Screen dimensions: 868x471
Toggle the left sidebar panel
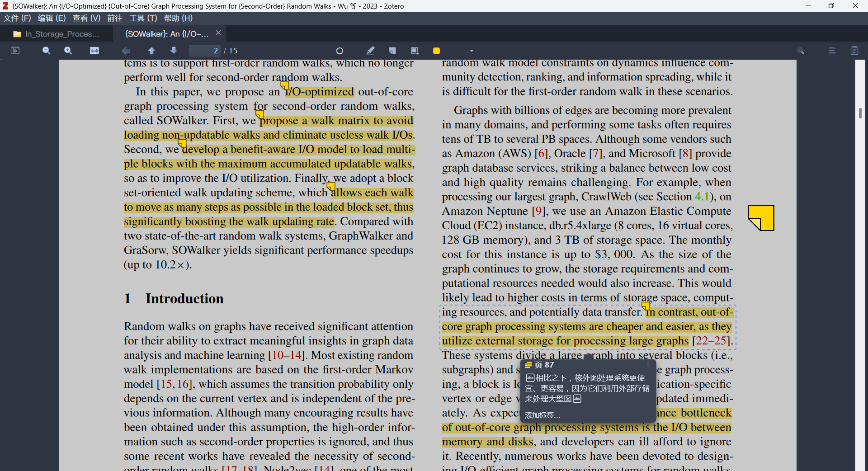pos(15,51)
